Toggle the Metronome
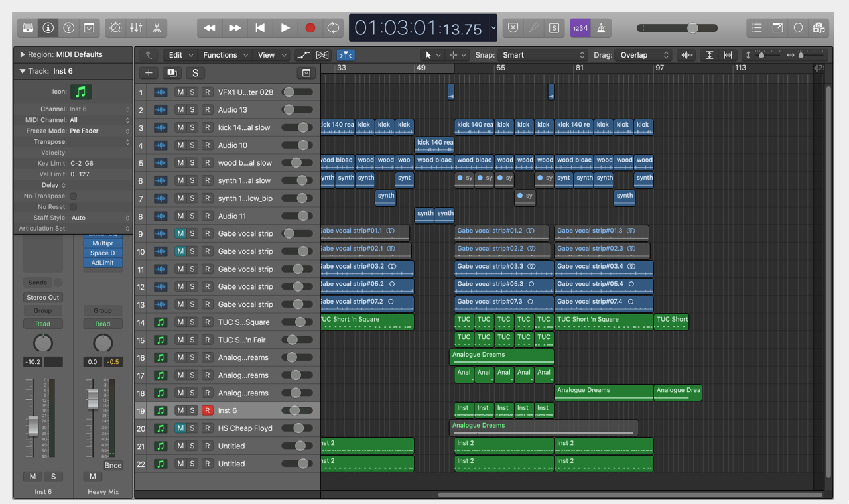 pyautogui.click(x=601, y=28)
